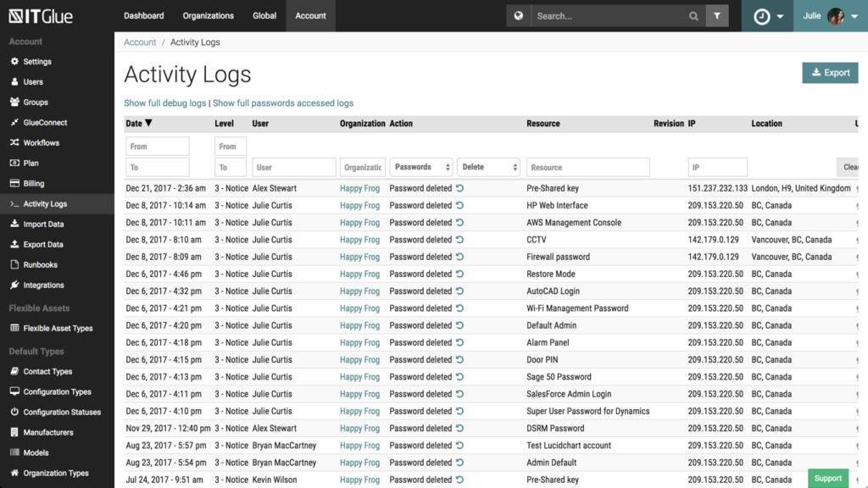Switch to the Dashboard menu item
The height and width of the screenshot is (488, 868).
pyautogui.click(x=143, y=15)
